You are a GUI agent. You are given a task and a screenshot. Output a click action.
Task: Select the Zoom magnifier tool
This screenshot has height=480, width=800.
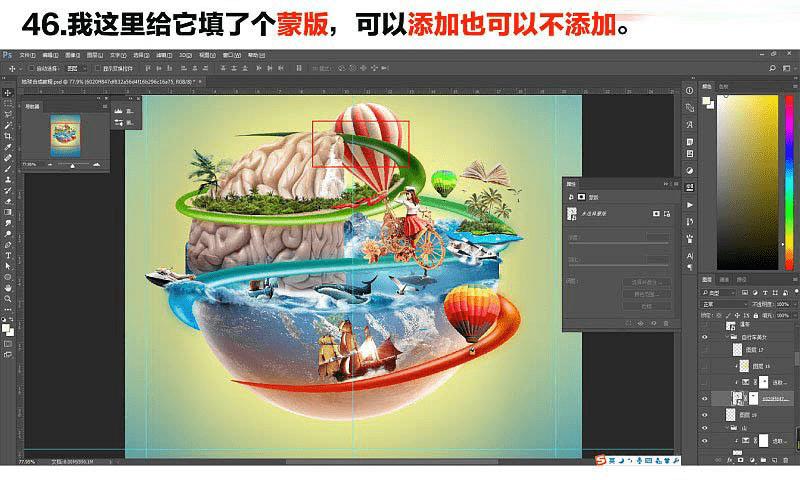8,298
